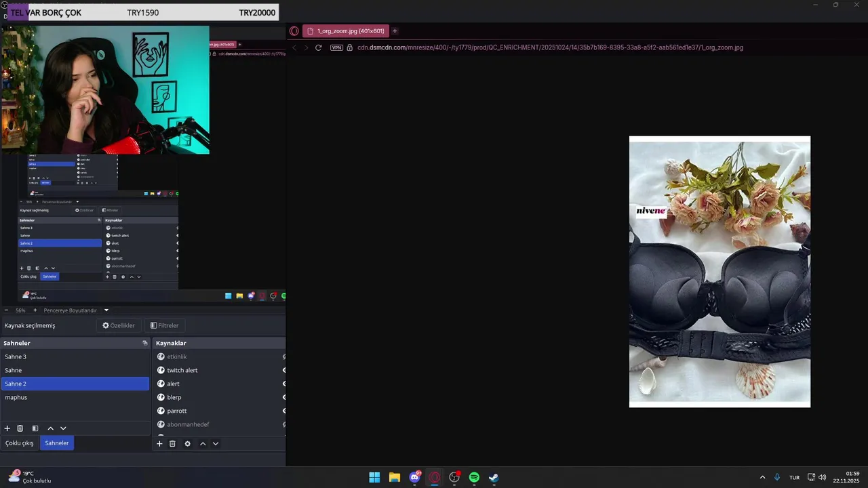Switch to the 1_org_zoom.jpg tab

pos(346,30)
